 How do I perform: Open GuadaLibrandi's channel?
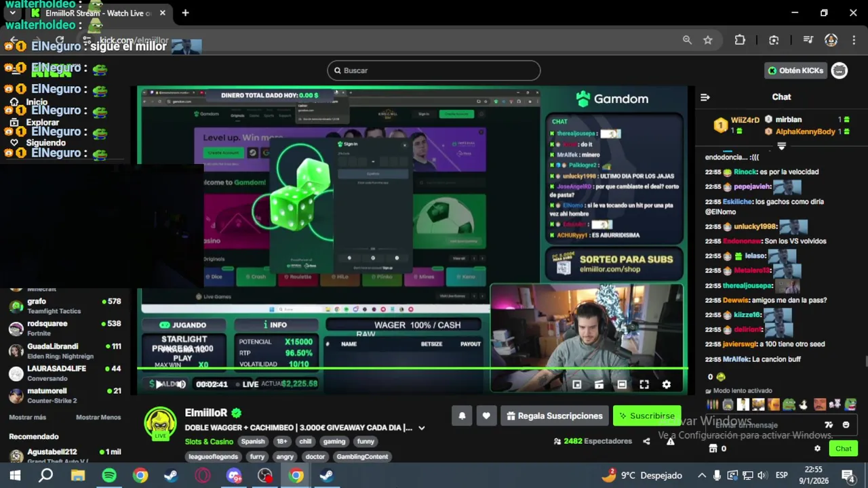(x=64, y=350)
